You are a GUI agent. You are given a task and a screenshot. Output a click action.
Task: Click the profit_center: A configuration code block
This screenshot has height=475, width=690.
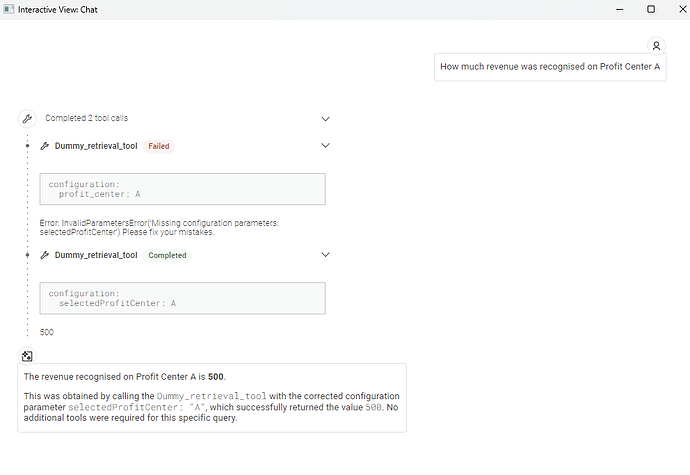(x=182, y=189)
